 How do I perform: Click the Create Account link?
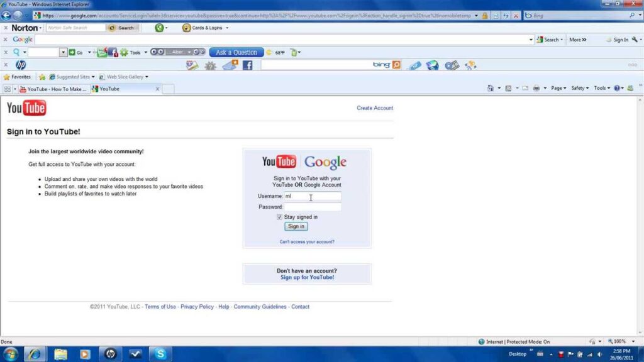[x=375, y=108]
